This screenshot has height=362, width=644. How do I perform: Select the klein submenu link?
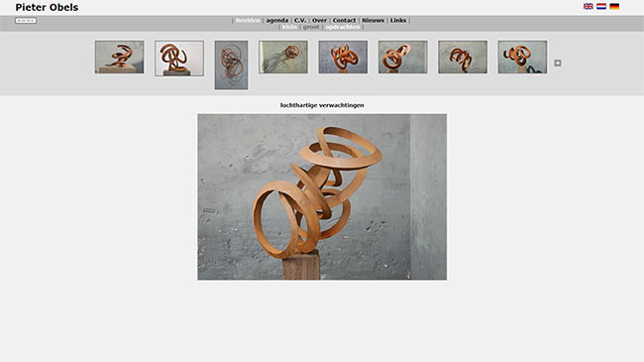(x=289, y=27)
